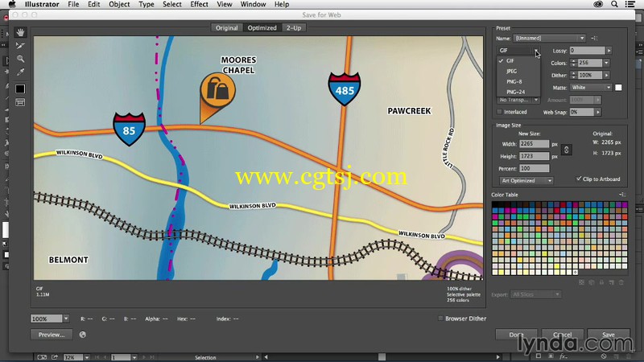Open the preset Name dropdown
The height and width of the screenshot is (362, 644).
pos(549,38)
